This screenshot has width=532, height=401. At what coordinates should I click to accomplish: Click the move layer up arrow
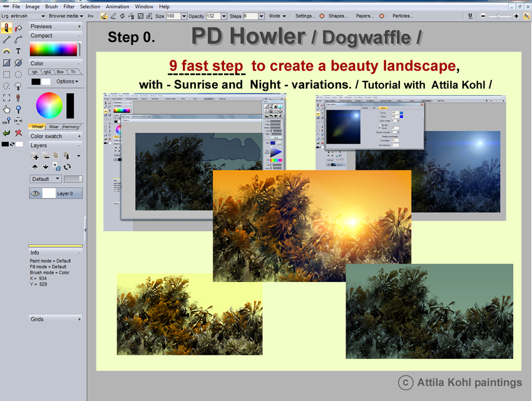pyautogui.click(x=35, y=167)
